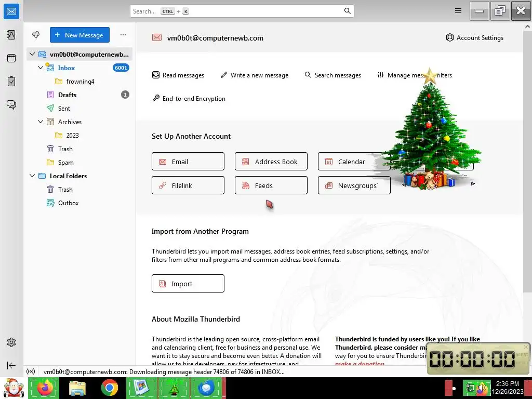Viewport: 532px width, 399px height.
Task: Click the online status indicator icon
Action: (x=31, y=371)
